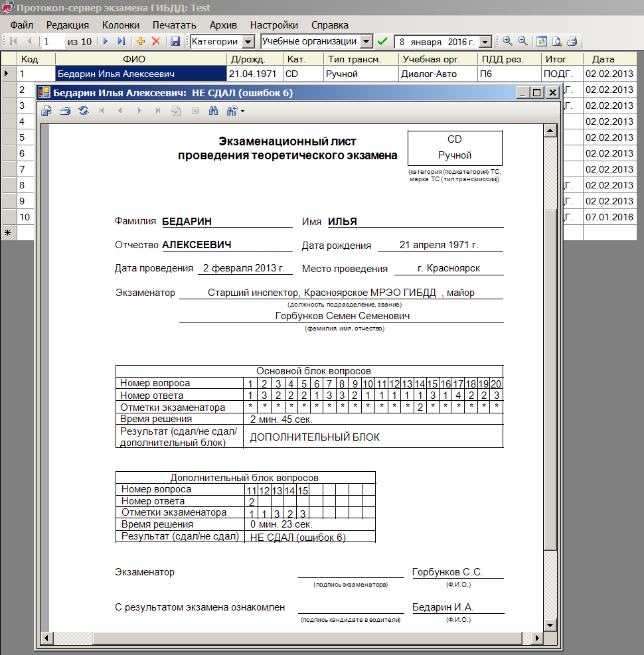The image size is (644, 655).
Task: Open the Категории dropdown
Action: tap(248, 41)
